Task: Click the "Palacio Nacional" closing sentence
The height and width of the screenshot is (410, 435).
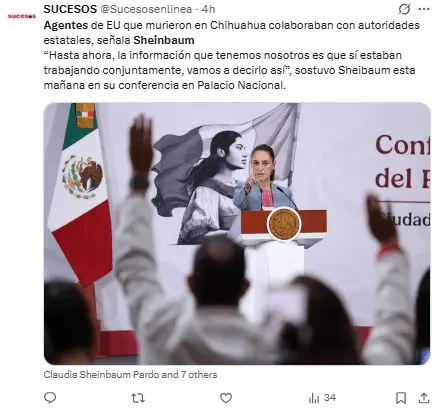Action: (x=165, y=85)
